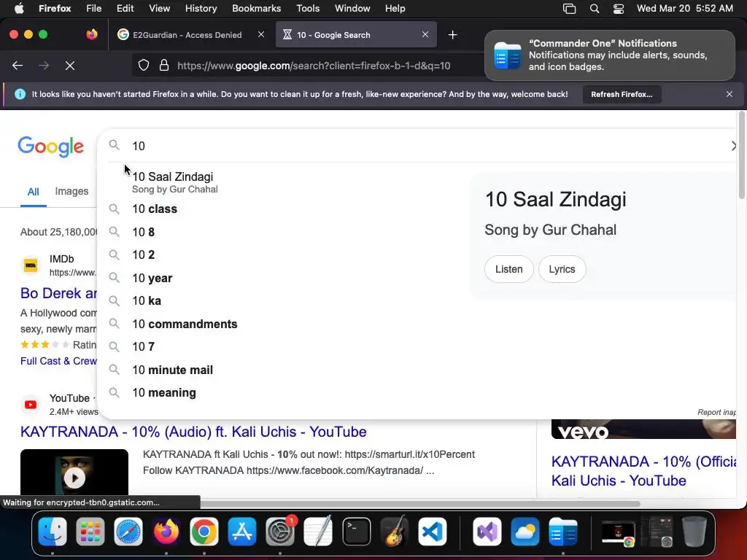
Task: Open TextEdit from the dock
Action: [318, 532]
